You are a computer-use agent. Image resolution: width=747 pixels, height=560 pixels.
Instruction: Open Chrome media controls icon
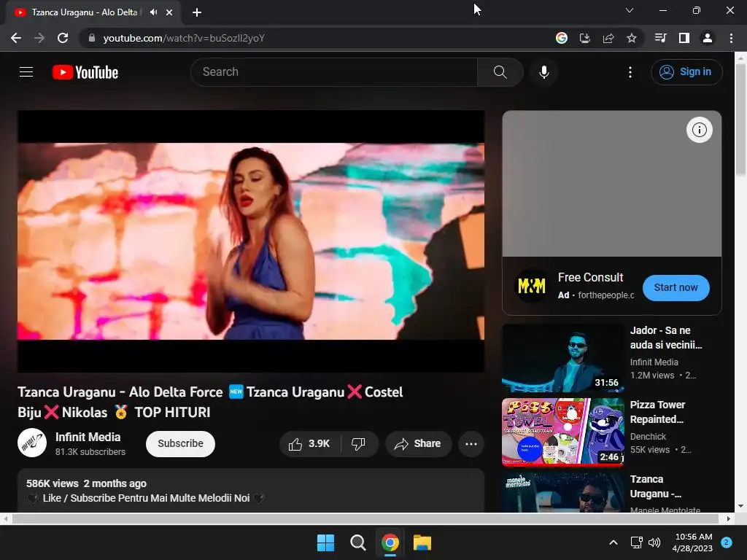click(x=660, y=38)
